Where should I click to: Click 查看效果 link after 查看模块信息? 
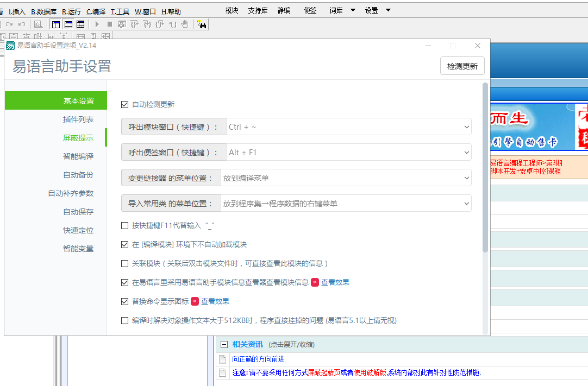point(335,282)
